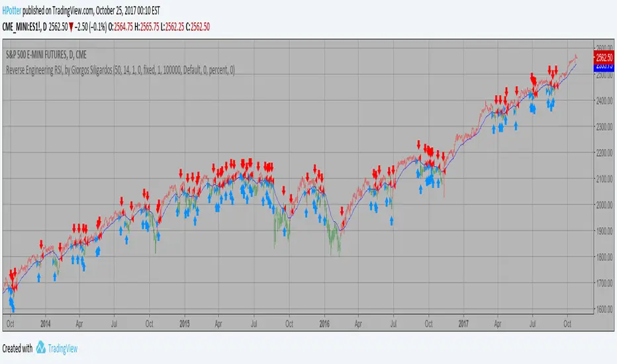The height and width of the screenshot is (364, 617).
Task: Click the TradingView cloud logo icon
Action: [x=41, y=347]
